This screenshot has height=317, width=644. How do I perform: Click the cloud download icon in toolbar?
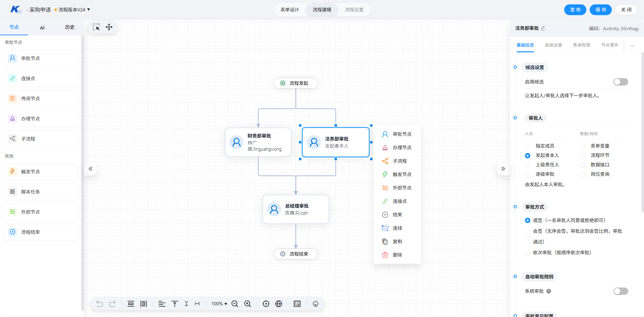316,304
